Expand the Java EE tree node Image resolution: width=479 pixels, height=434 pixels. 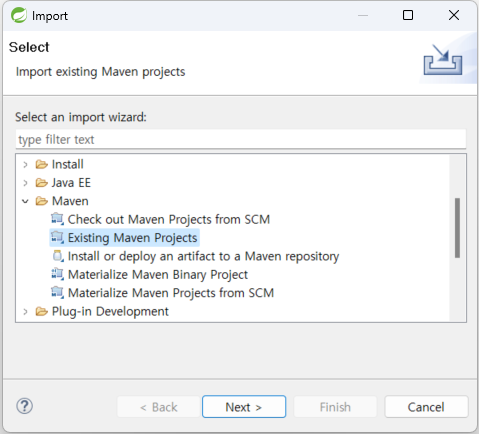coord(25,183)
